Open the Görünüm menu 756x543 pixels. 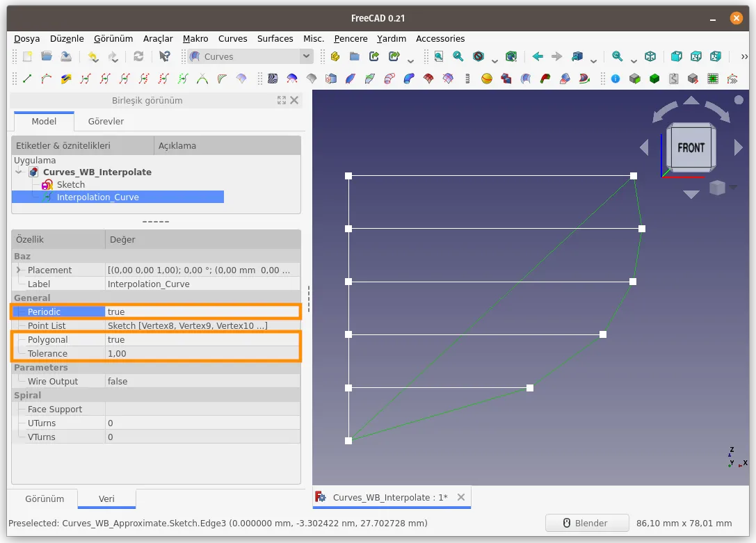click(113, 38)
